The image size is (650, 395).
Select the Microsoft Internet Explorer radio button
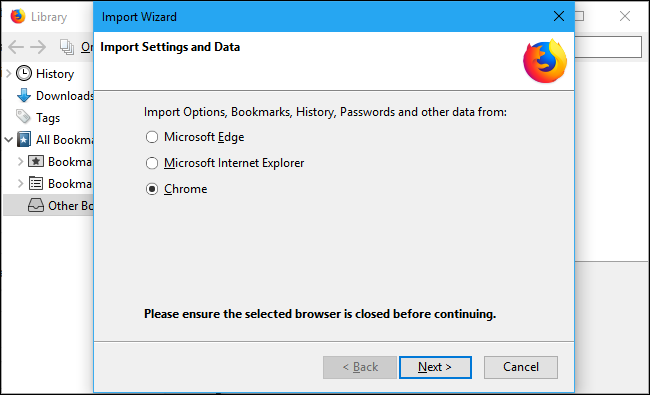[152, 163]
